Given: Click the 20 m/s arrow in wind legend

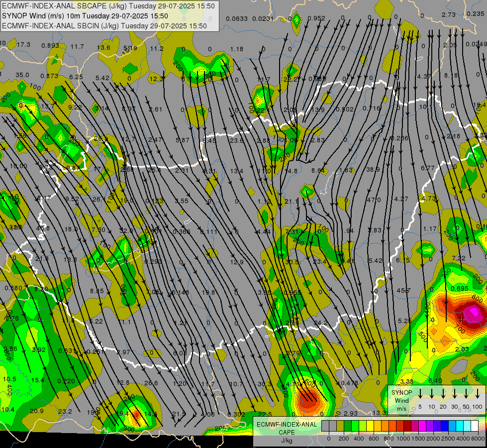Looking at the screenshot, I should coord(443,394).
